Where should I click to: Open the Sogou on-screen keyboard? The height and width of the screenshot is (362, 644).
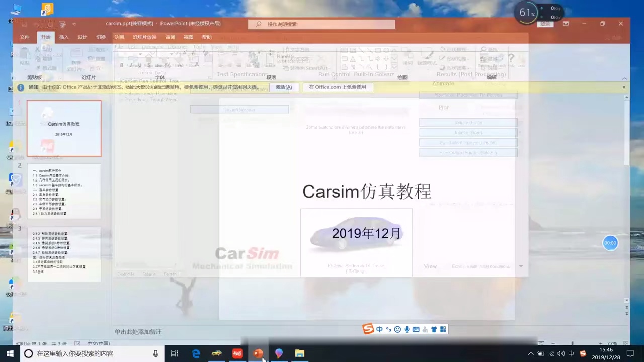pyautogui.click(x=416, y=329)
